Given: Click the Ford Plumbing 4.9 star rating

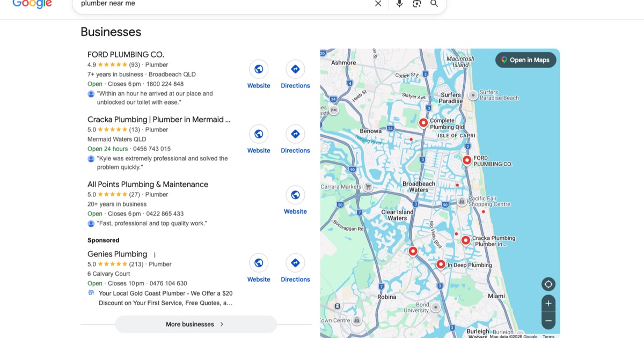Looking at the screenshot, I should pos(114,65).
